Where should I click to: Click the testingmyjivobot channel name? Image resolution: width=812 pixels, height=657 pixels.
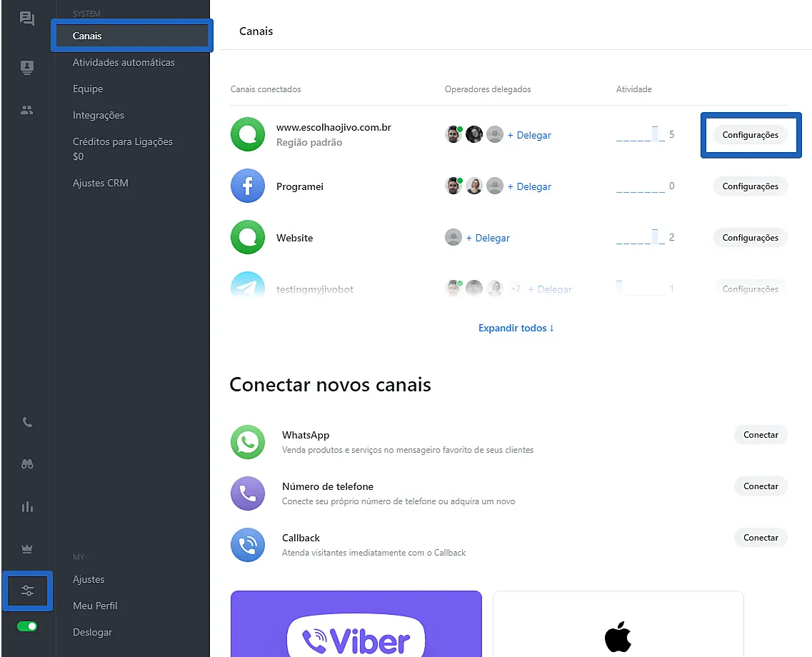point(315,289)
